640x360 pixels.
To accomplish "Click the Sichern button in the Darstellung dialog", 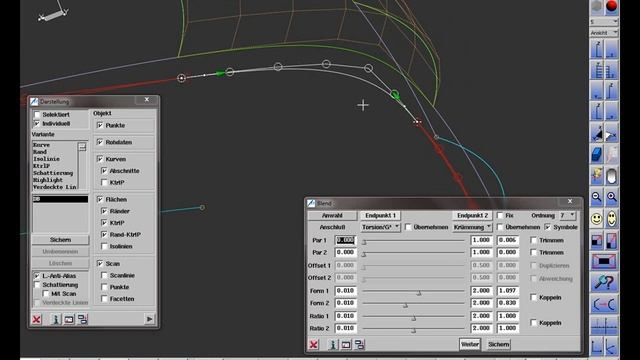I will click(60, 240).
